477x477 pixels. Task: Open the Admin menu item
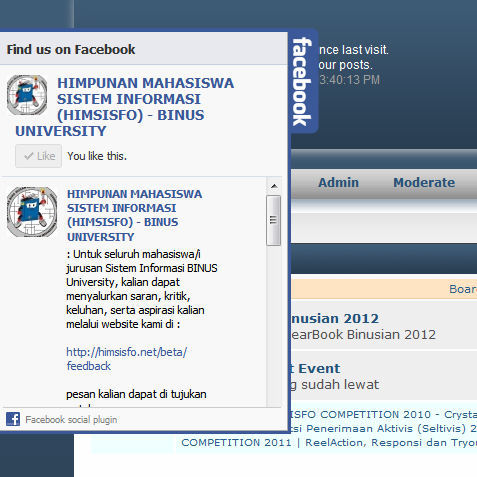pyautogui.click(x=338, y=183)
